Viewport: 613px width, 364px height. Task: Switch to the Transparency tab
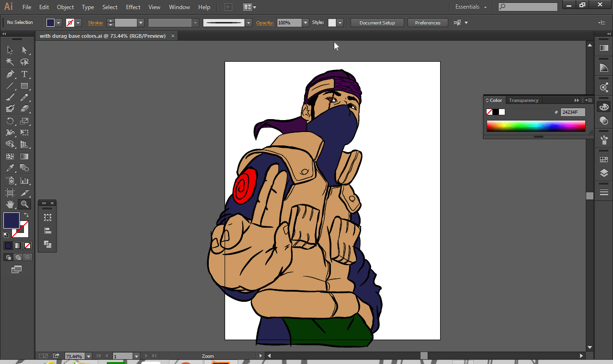tap(523, 100)
